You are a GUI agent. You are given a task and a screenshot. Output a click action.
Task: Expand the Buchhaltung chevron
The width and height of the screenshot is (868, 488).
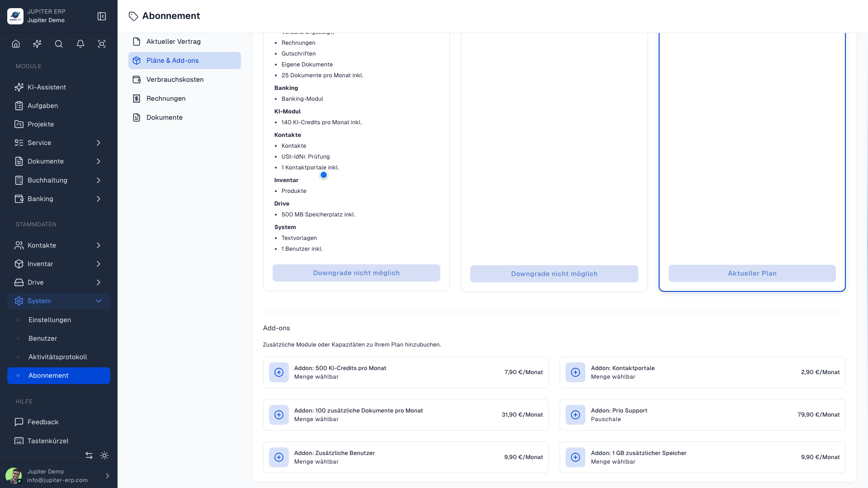pyautogui.click(x=99, y=180)
